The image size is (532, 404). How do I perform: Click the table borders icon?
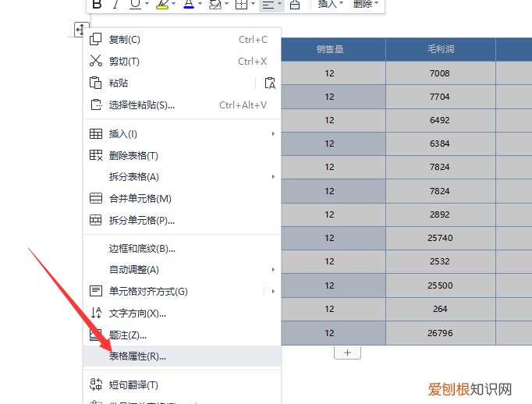[241, 4]
